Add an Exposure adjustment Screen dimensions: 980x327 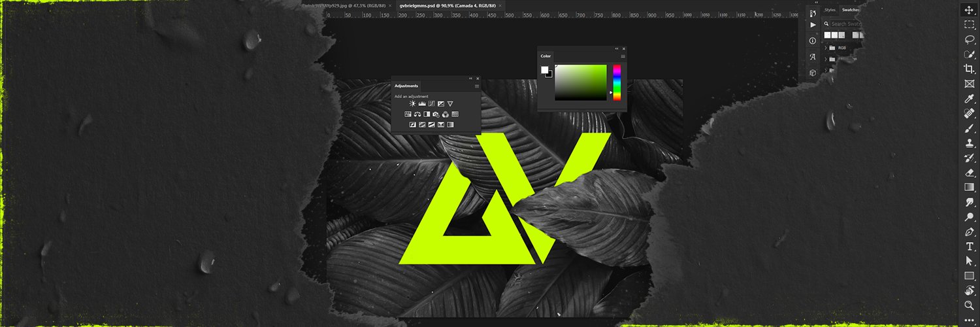tap(441, 103)
